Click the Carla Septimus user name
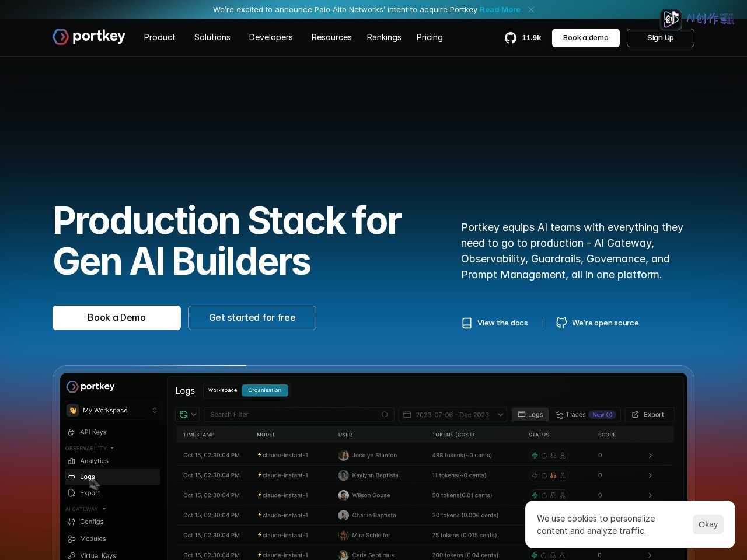Image resolution: width=747 pixels, height=560 pixels. tap(373, 555)
